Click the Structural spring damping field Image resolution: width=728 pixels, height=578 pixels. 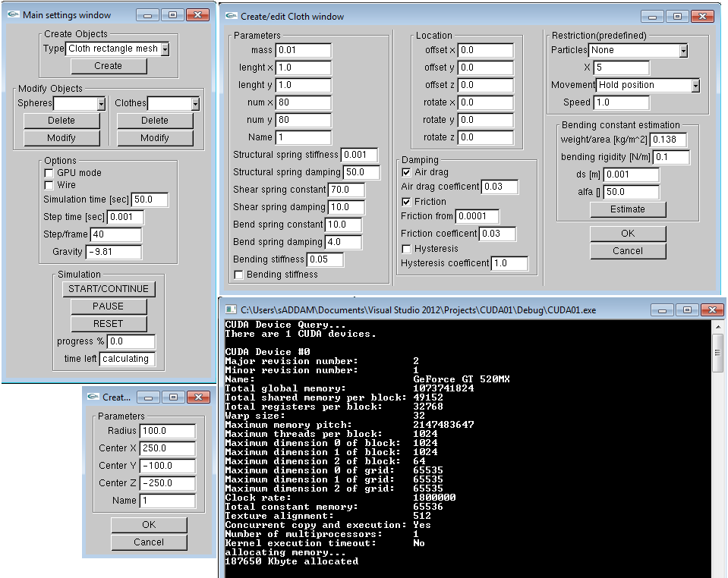tap(361, 172)
